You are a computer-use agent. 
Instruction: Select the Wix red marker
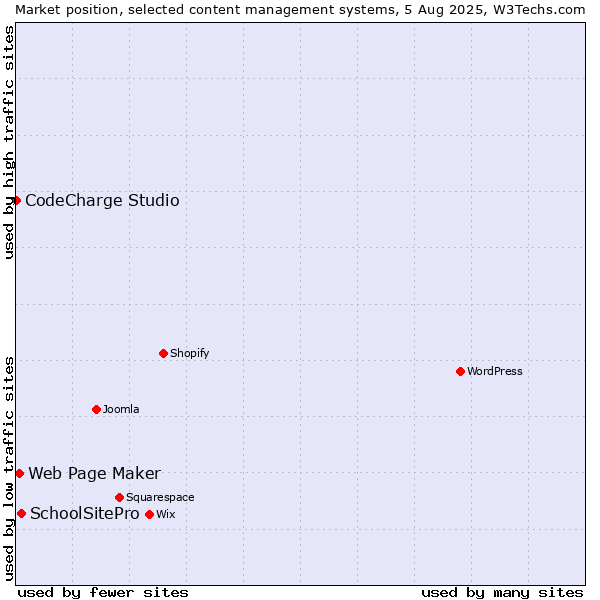(x=150, y=514)
